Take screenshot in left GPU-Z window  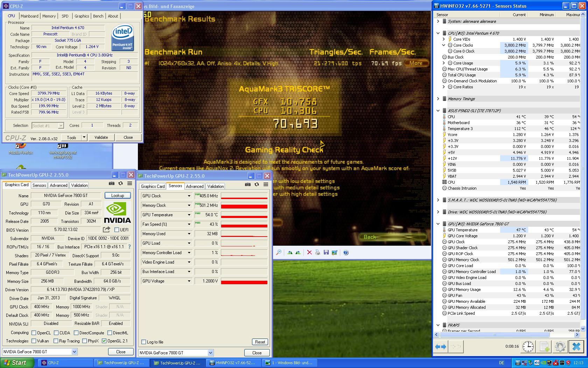pos(111,183)
